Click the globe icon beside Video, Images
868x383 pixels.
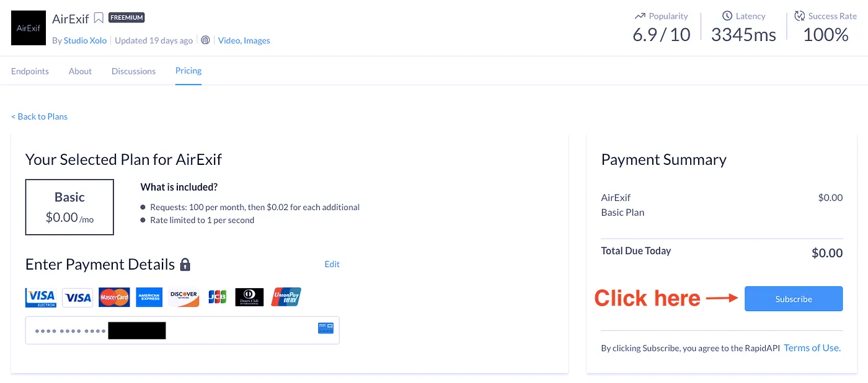206,40
